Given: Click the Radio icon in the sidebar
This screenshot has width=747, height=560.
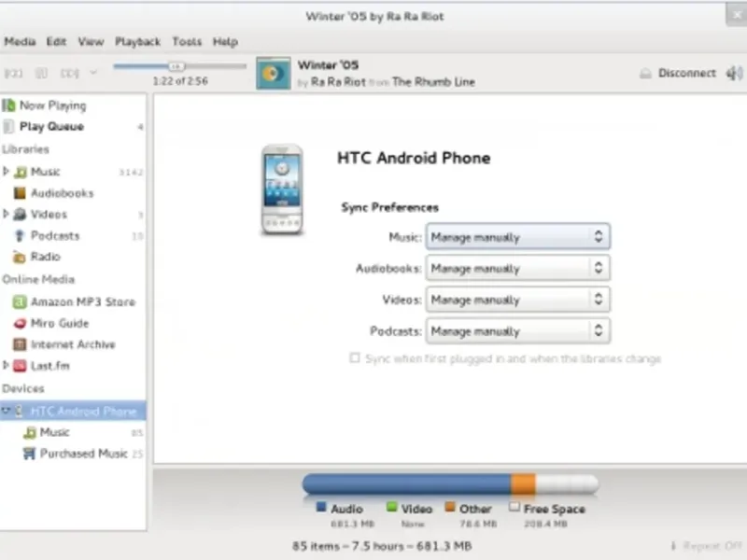Looking at the screenshot, I should coord(19,258).
